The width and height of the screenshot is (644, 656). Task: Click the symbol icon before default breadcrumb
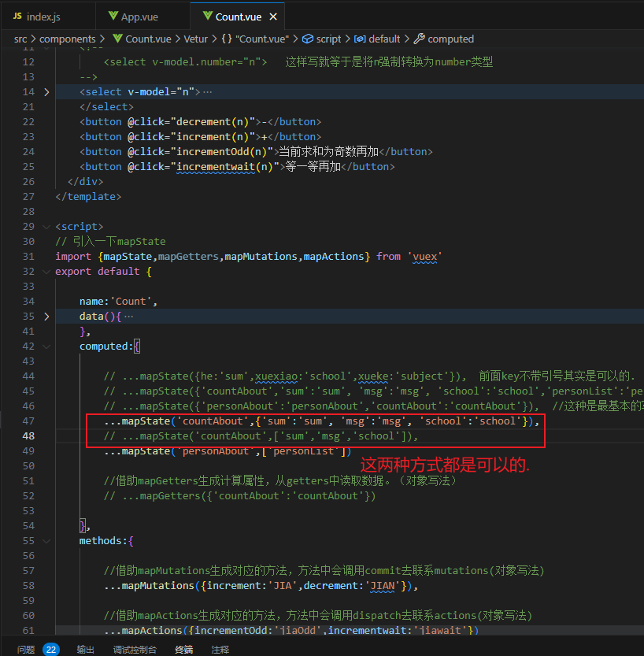[x=360, y=39]
